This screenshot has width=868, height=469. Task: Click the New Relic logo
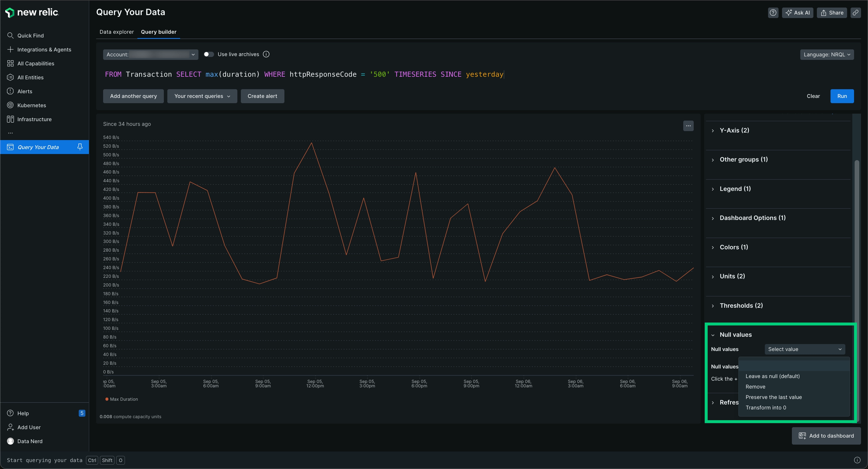coord(32,12)
